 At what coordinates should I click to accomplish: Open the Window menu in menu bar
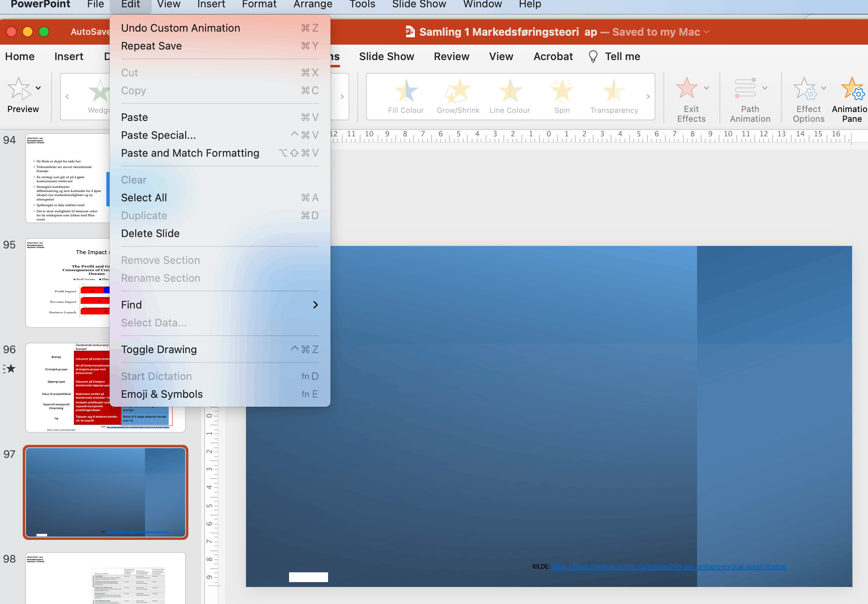(482, 4)
